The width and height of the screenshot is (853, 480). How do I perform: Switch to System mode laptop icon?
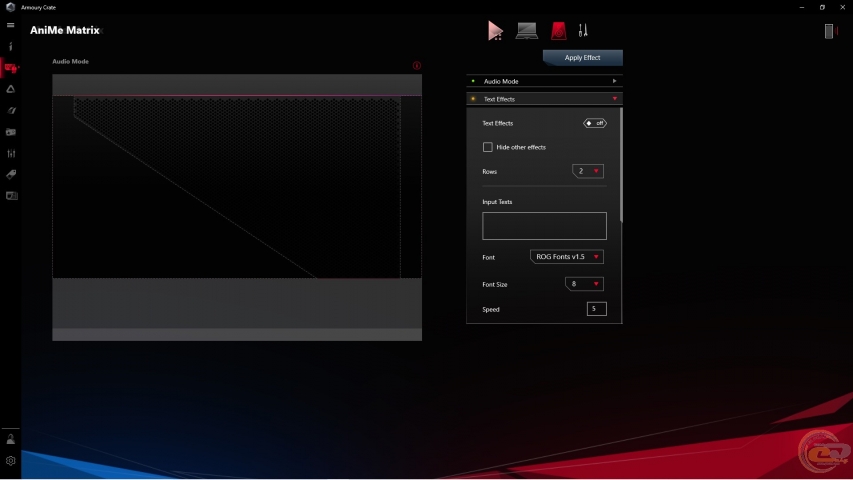pyautogui.click(x=527, y=30)
